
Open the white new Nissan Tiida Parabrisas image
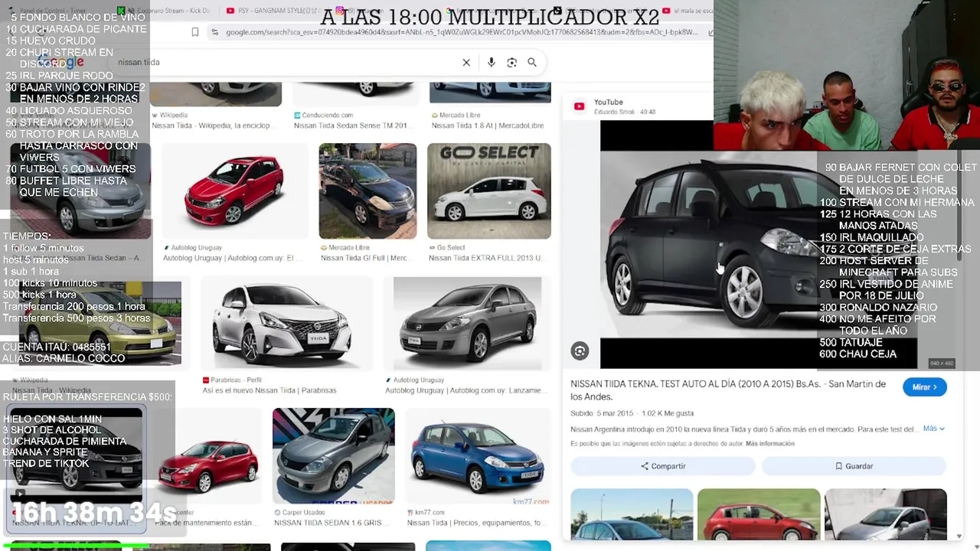pos(286,323)
